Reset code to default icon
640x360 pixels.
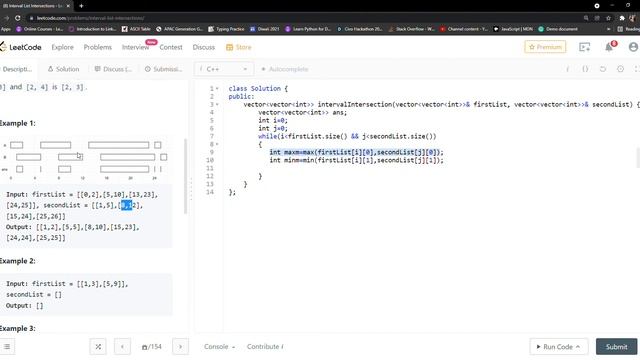602,69
